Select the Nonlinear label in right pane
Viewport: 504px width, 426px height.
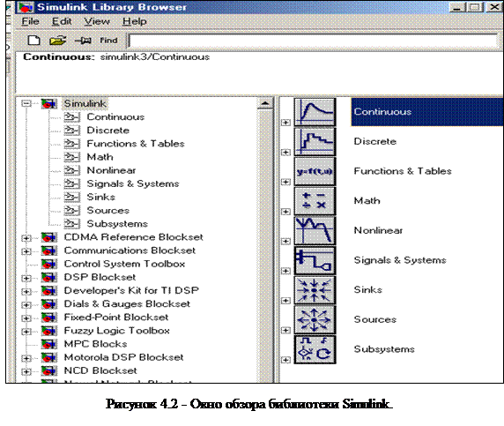point(378,230)
